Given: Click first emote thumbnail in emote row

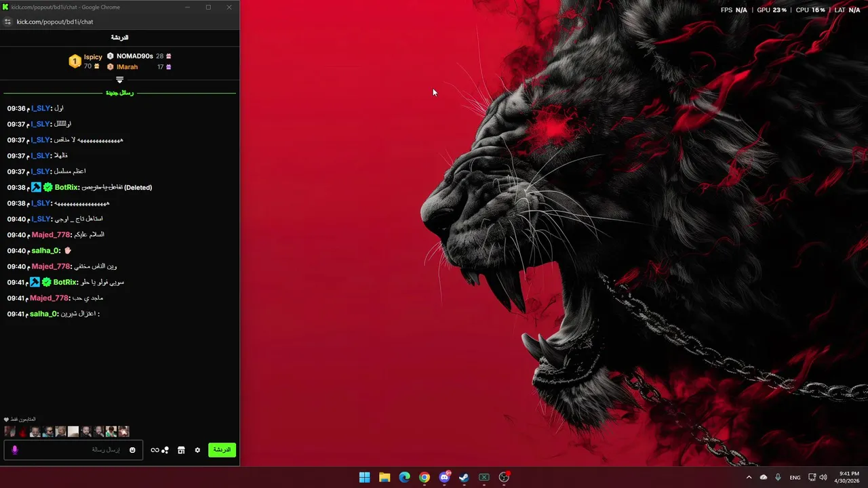Looking at the screenshot, I should [x=9, y=432].
